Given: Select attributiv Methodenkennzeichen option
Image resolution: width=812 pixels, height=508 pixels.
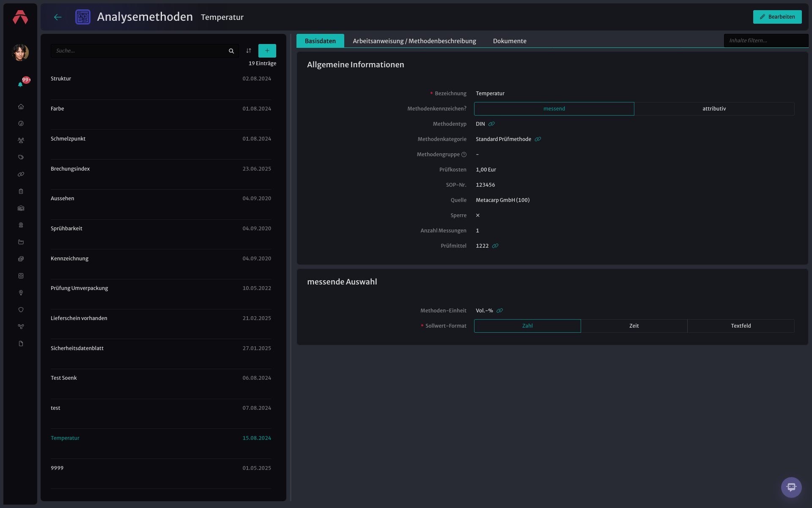Looking at the screenshot, I should point(714,109).
